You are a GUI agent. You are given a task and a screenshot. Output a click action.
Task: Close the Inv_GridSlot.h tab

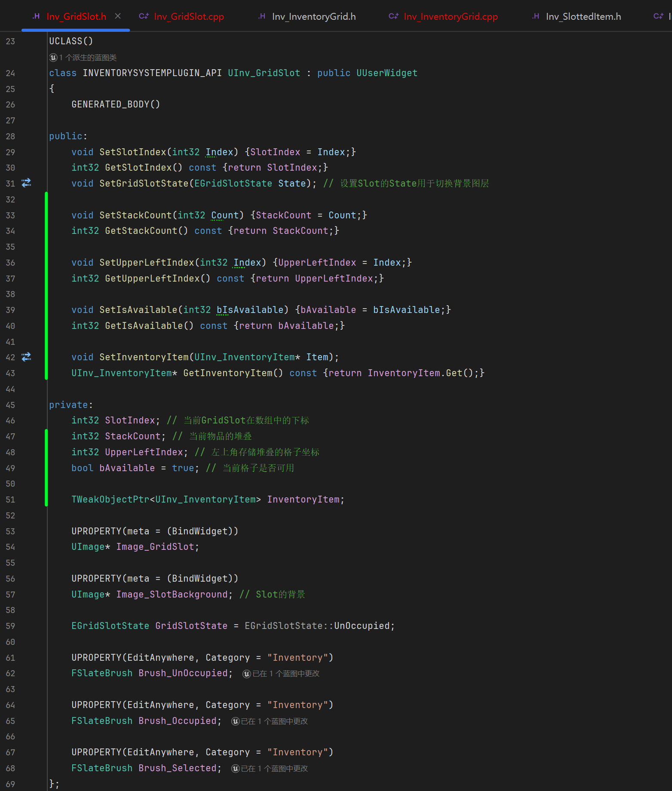pyautogui.click(x=118, y=16)
